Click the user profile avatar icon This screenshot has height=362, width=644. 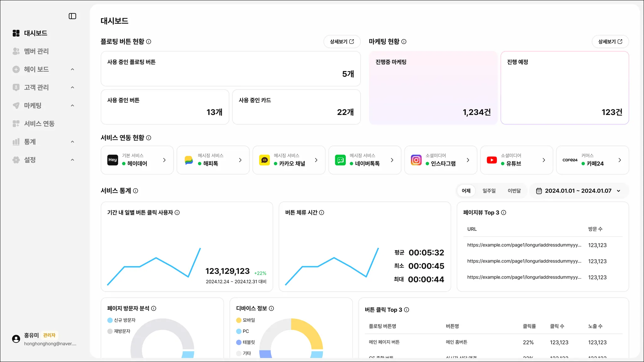pos(16,339)
